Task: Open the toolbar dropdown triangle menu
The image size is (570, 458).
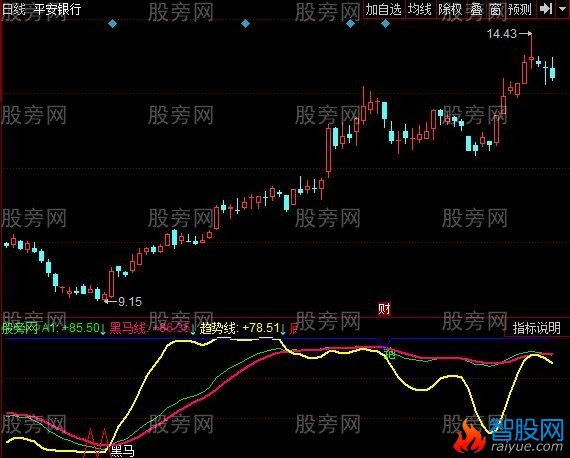Action: click(562, 9)
